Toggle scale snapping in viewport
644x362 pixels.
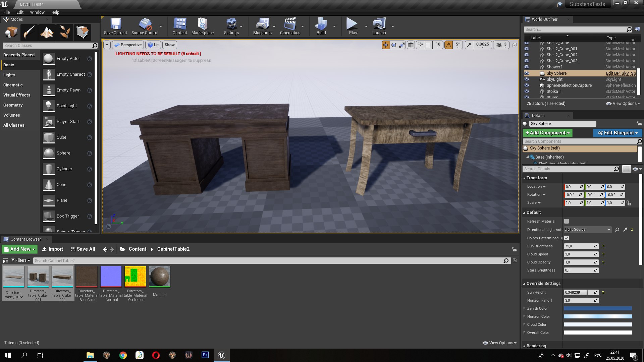pos(469,45)
